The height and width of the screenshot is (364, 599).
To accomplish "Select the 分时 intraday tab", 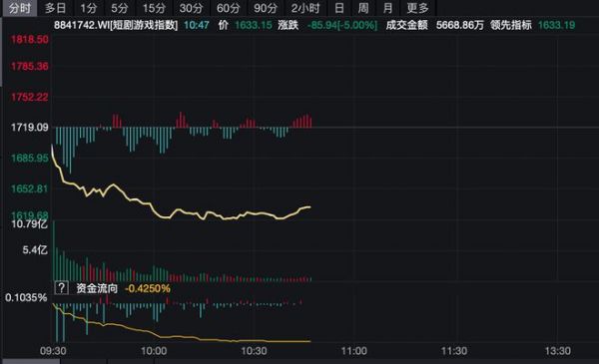I will [x=20, y=8].
